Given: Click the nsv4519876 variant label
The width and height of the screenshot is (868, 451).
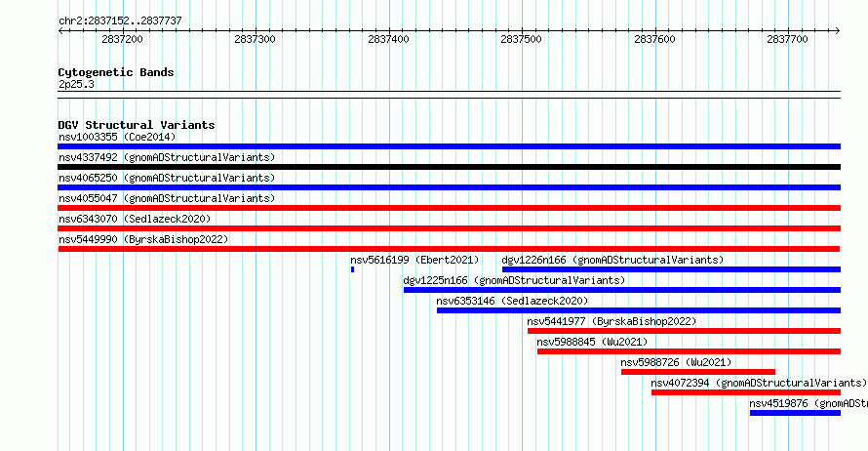Looking at the screenshot, I should click(x=809, y=403).
